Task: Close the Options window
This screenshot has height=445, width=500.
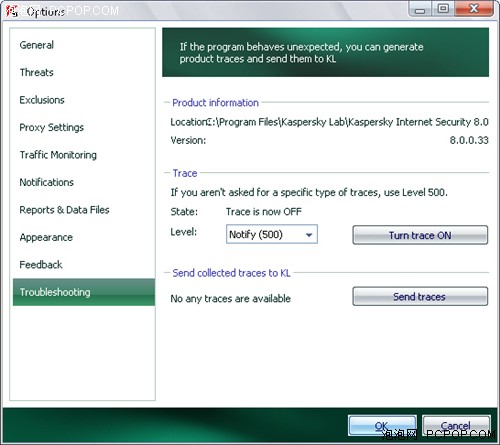Action: (x=474, y=8)
